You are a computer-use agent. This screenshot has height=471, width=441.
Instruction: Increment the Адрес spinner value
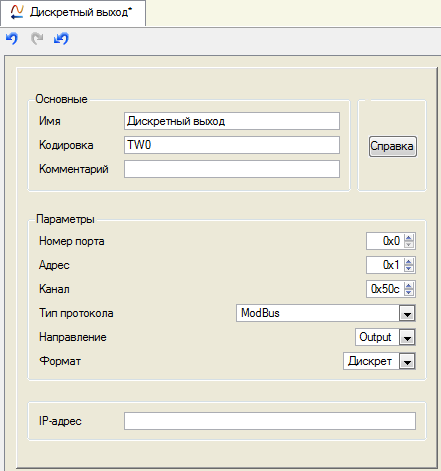[x=409, y=261]
